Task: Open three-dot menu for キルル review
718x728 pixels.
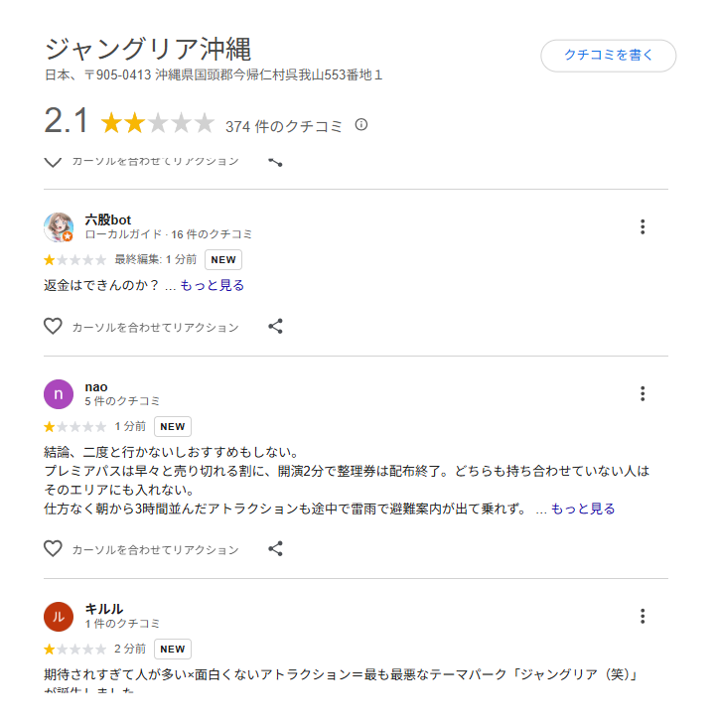Action: 643,616
